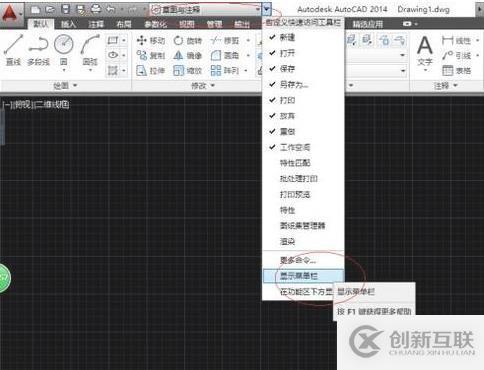484x370 pixels.
Task: Enable 特性匹配 in the quick access menu
Action: (303, 163)
